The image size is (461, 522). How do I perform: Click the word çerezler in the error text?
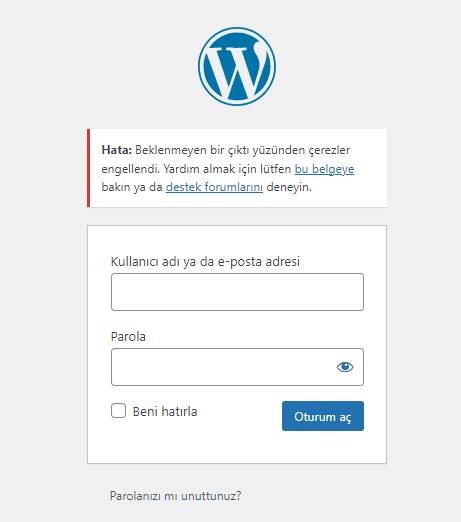(x=329, y=150)
